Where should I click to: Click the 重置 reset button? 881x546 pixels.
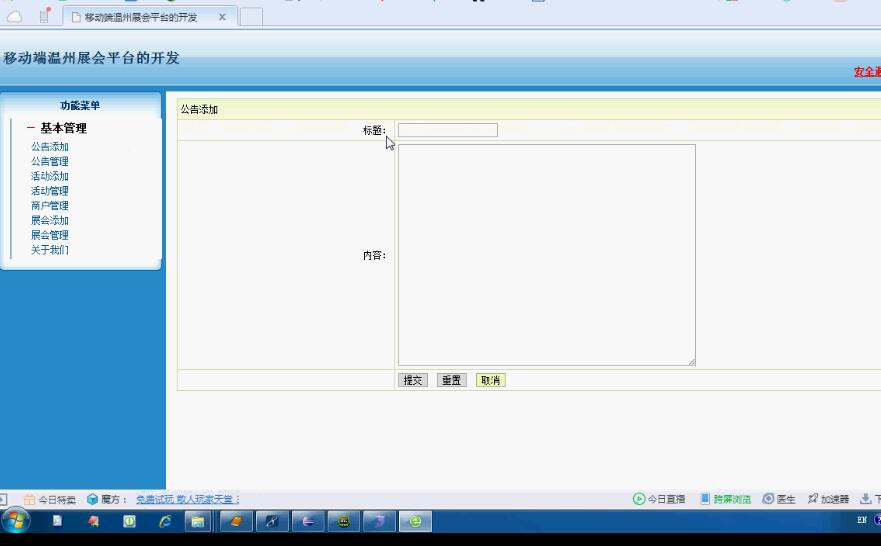(x=452, y=380)
